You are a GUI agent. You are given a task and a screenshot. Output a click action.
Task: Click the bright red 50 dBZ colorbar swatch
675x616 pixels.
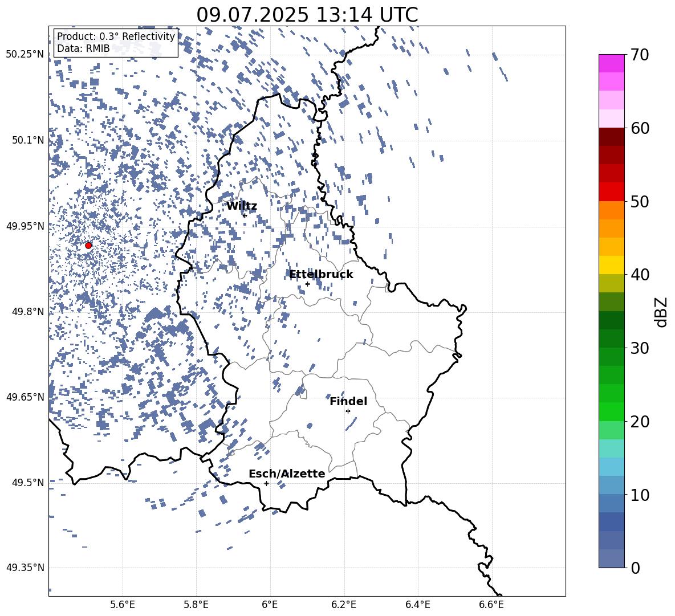pos(612,192)
